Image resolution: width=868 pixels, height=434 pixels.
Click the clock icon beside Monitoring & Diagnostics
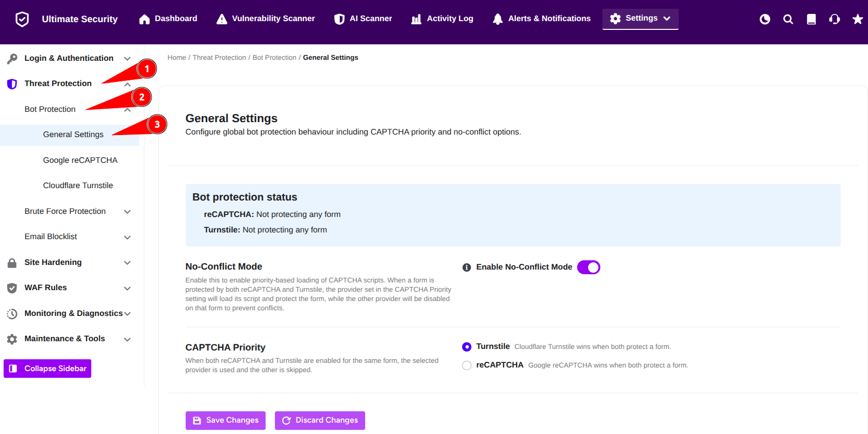(12, 314)
